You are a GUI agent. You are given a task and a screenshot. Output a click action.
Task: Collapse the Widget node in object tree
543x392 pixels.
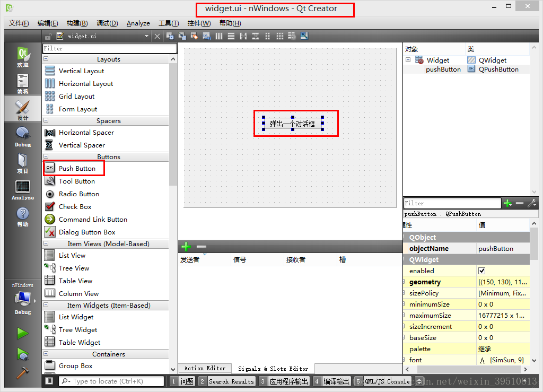408,60
